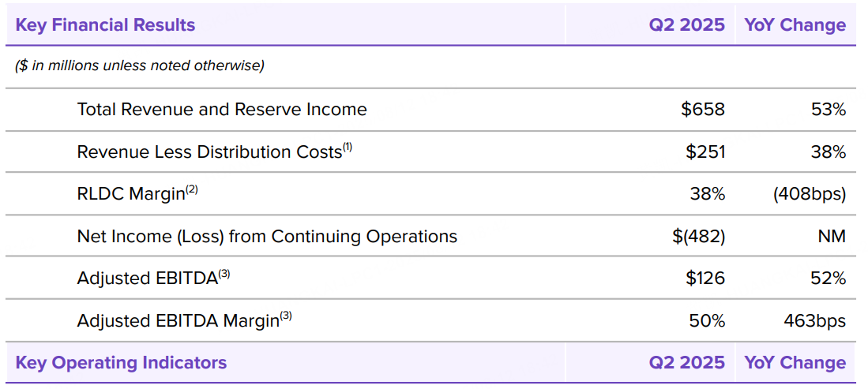
Task: Select the Total Revenue and Reserve Income label
Action: click(x=222, y=110)
